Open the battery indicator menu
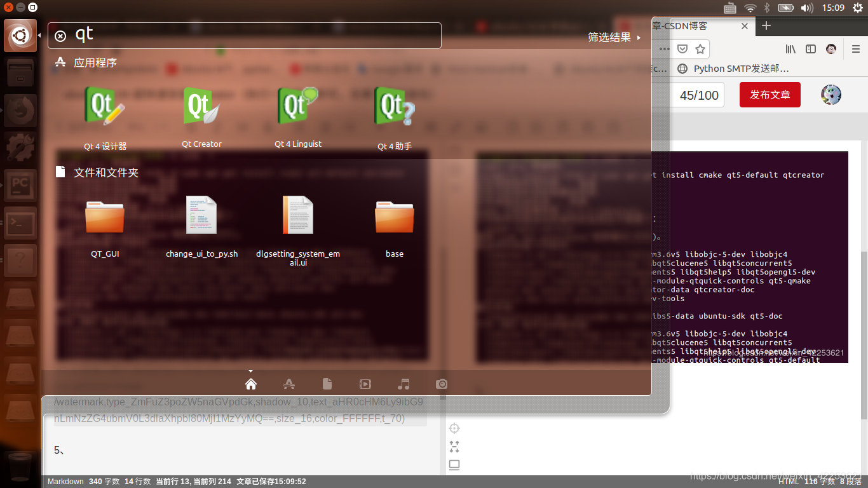This screenshot has height=488, width=868. [x=786, y=8]
